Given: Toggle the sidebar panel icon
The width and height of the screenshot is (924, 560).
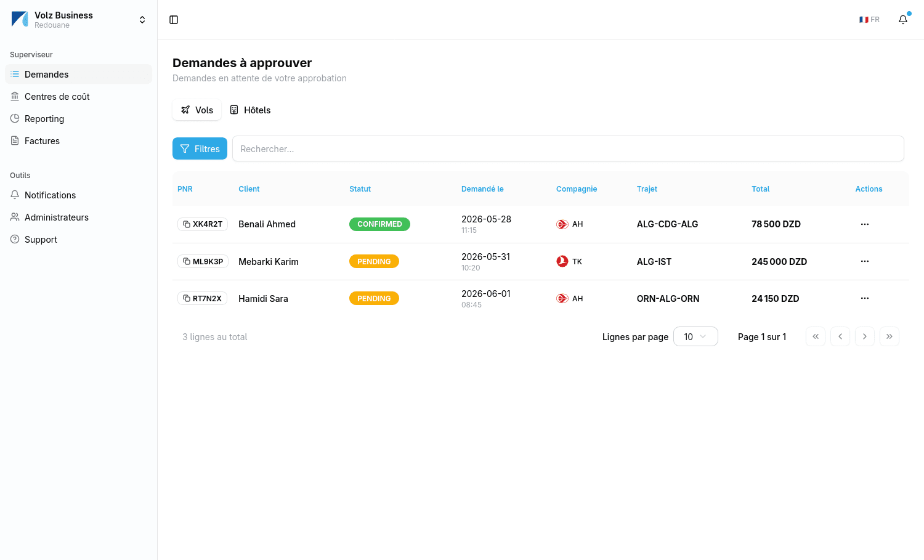Looking at the screenshot, I should [174, 20].
